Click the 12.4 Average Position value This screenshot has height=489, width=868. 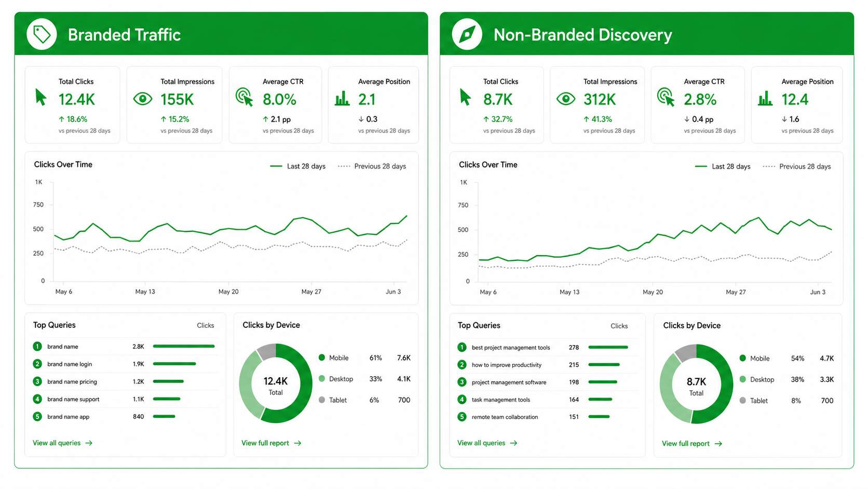pyautogui.click(x=795, y=99)
